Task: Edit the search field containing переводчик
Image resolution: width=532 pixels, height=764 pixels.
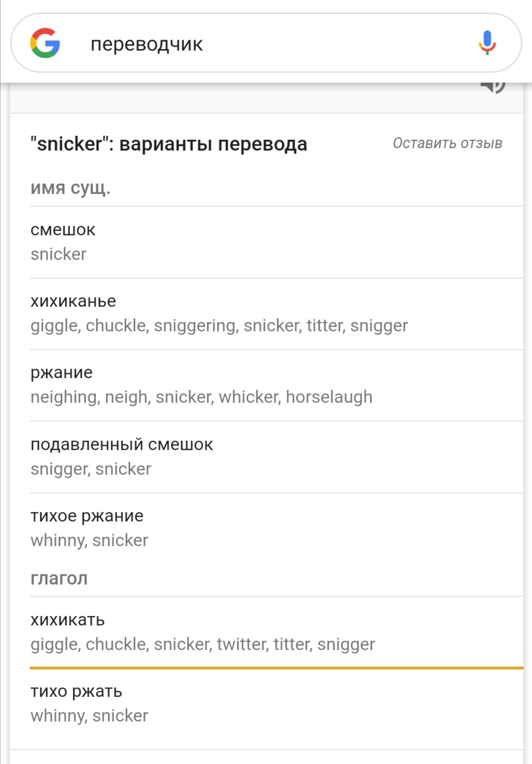Action: tap(266, 43)
